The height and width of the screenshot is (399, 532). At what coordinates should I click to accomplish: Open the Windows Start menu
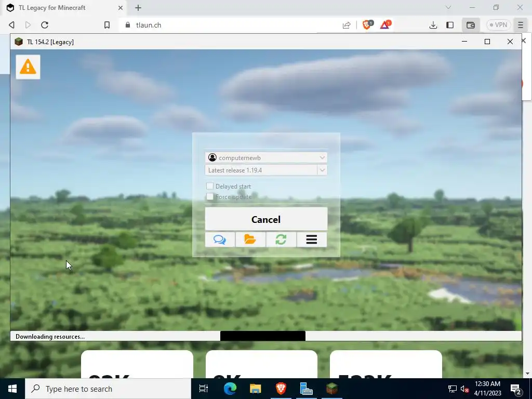pyautogui.click(x=12, y=389)
